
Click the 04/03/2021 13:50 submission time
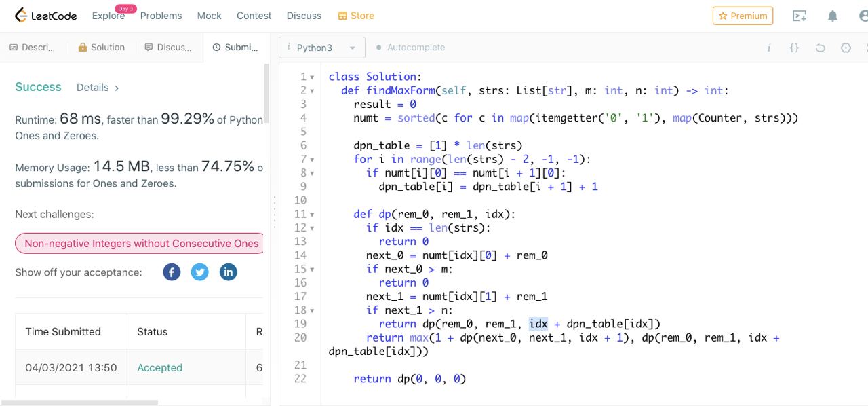tap(71, 367)
